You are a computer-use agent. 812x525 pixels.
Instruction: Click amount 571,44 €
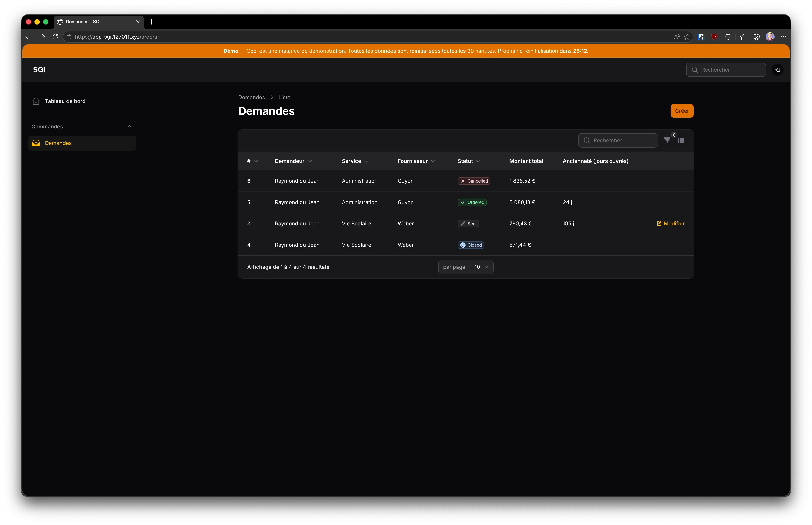[x=520, y=245]
